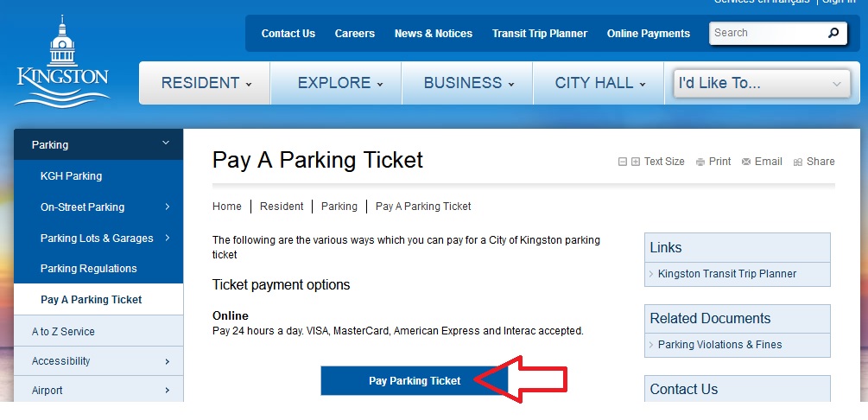Open the BUSINESS navigation menu
This screenshot has width=868, height=420.
pos(468,84)
